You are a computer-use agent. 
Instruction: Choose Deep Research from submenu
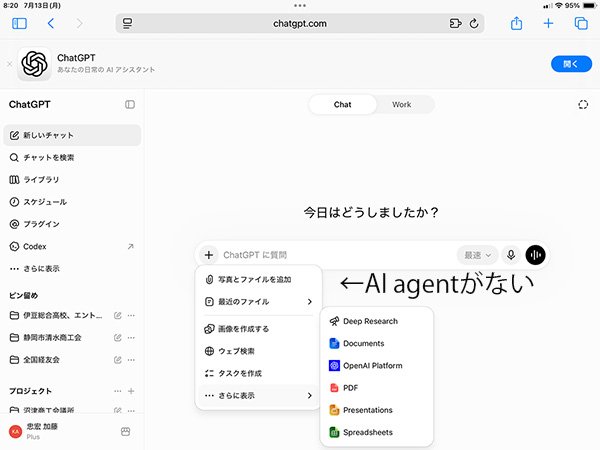click(377, 321)
